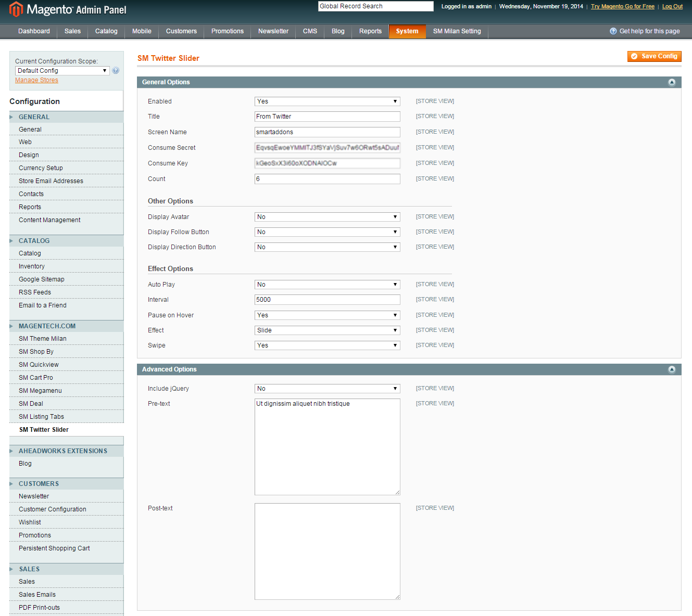Open the Enabled dropdown
692x616 pixels.
point(328,101)
